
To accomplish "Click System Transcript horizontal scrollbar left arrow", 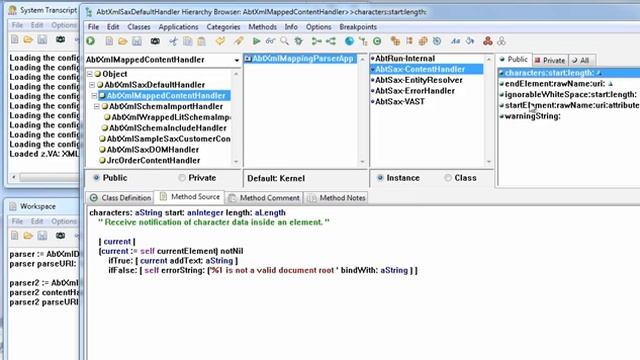I will click(14, 177).
